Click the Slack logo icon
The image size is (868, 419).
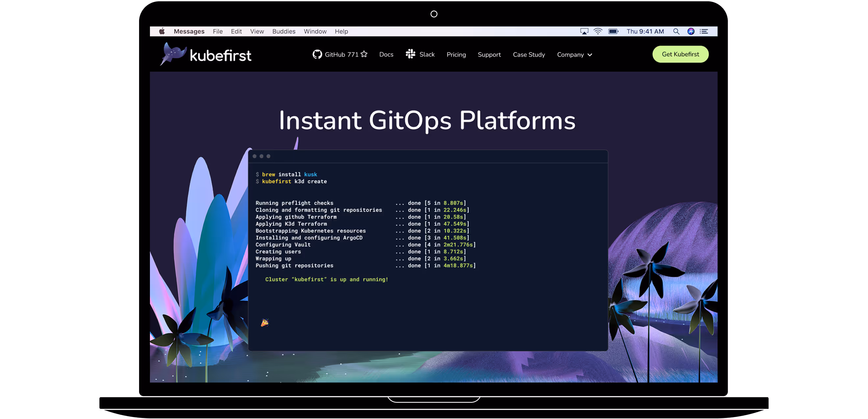point(410,54)
